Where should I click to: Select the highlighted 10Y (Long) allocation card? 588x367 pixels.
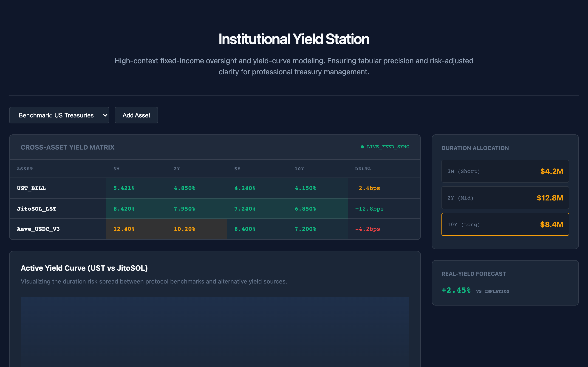[x=505, y=224]
